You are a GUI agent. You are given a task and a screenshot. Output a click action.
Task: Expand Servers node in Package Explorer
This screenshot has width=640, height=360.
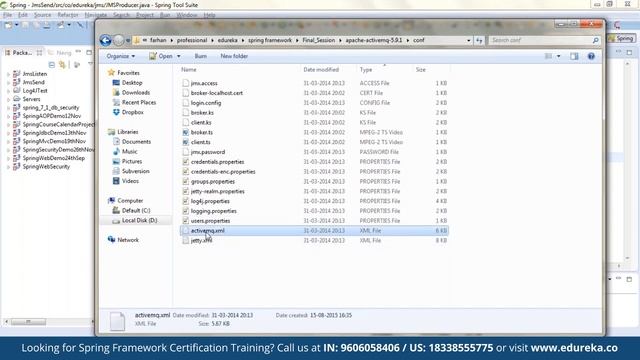click(8, 99)
